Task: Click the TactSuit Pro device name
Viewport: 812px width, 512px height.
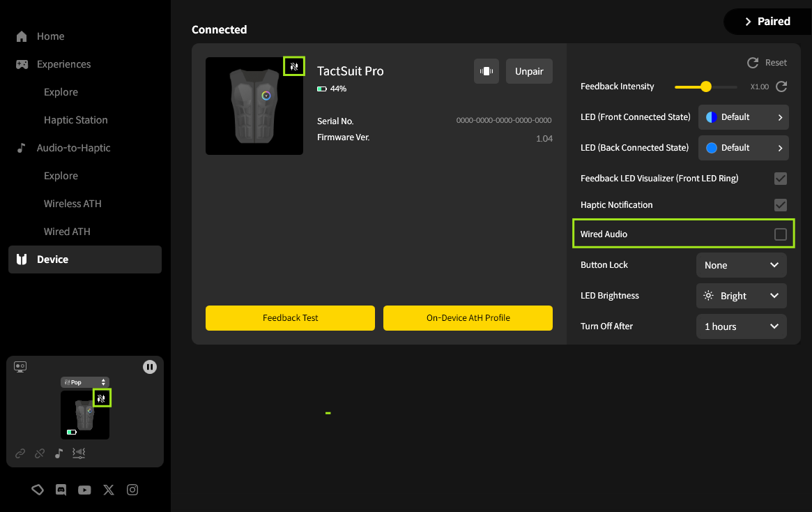Action: [x=350, y=72]
